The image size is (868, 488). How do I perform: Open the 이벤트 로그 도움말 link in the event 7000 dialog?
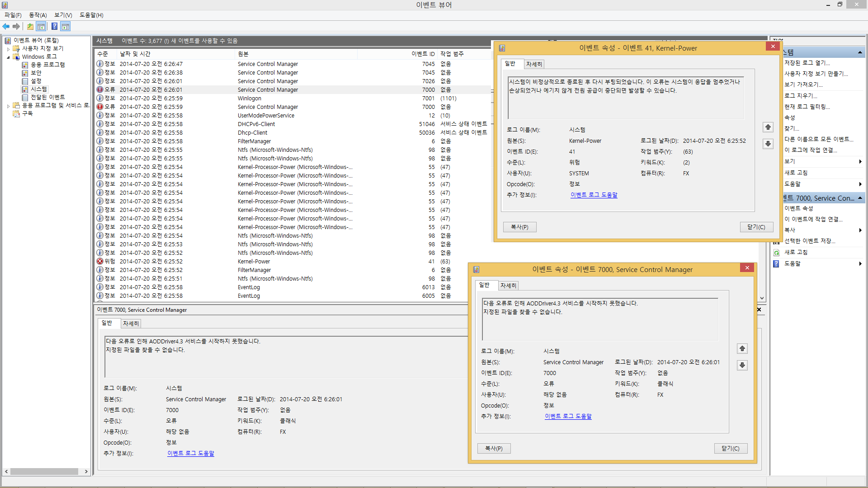click(568, 417)
